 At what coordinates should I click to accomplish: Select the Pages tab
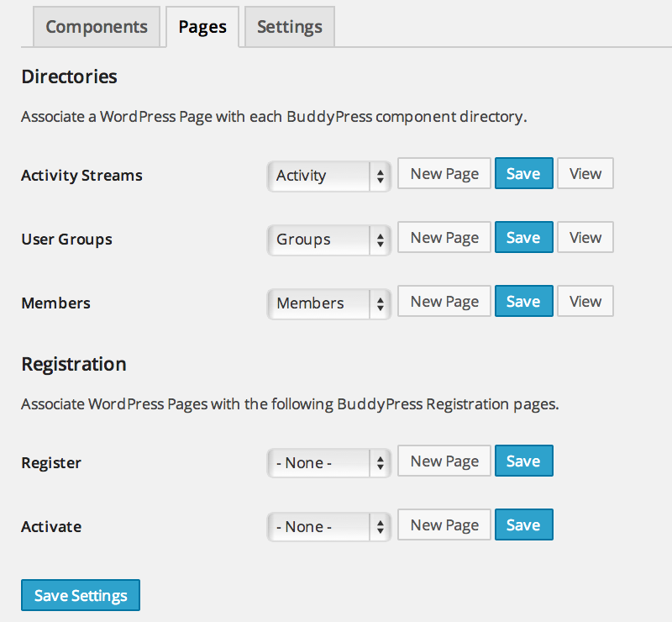[202, 26]
